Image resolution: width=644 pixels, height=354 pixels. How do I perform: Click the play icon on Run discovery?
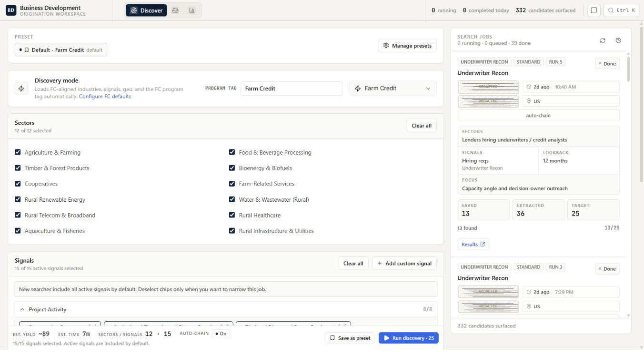(387, 338)
